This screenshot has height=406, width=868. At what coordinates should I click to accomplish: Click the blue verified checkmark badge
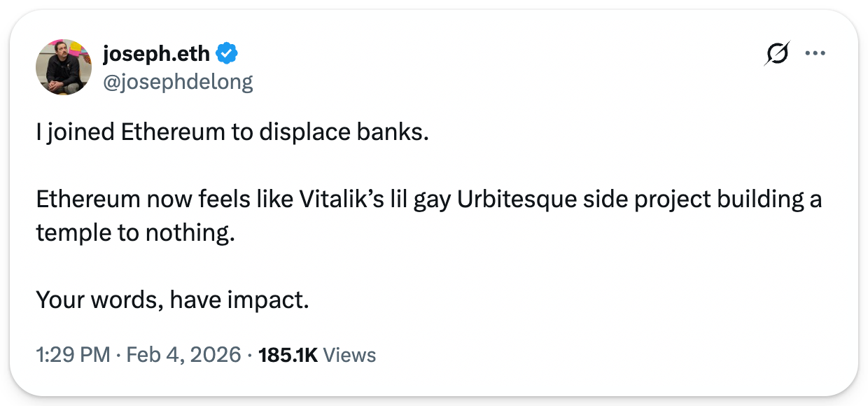(x=227, y=53)
